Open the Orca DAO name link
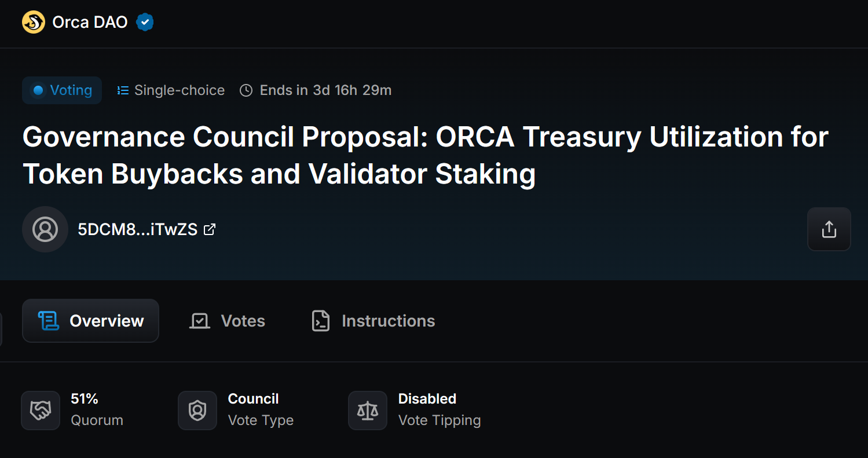The height and width of the screenshot is (458, 868). tap(90, 23)
